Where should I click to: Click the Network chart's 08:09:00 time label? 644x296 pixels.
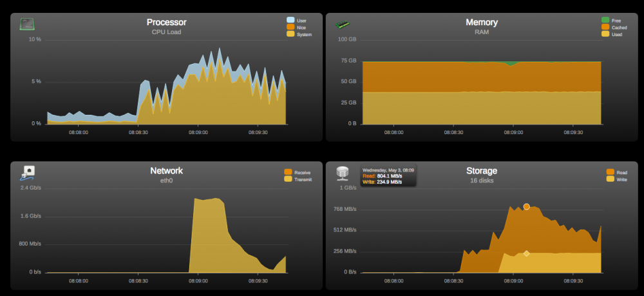198,281
